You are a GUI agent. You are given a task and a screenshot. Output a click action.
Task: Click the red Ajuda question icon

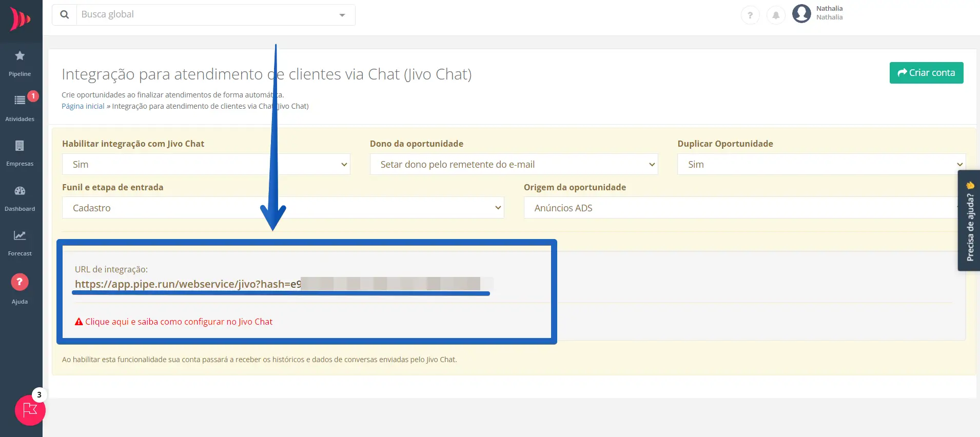pyautogui.click(x=19, y=282)
